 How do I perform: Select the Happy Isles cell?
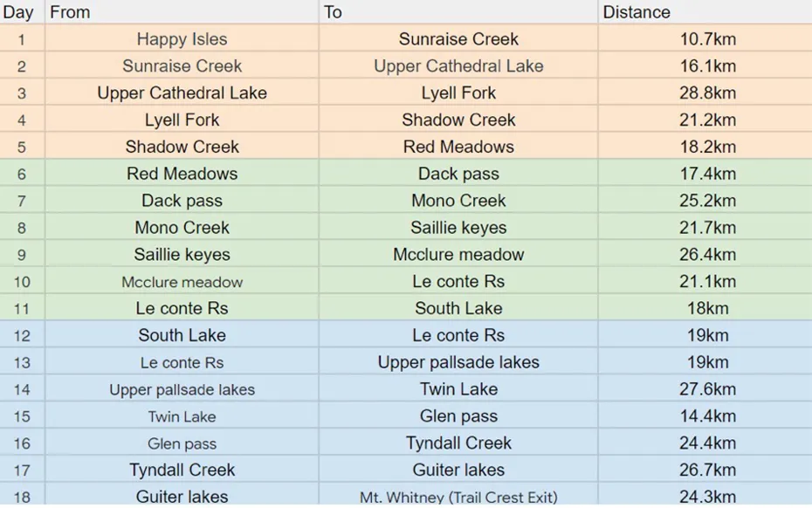click(182, 39)
